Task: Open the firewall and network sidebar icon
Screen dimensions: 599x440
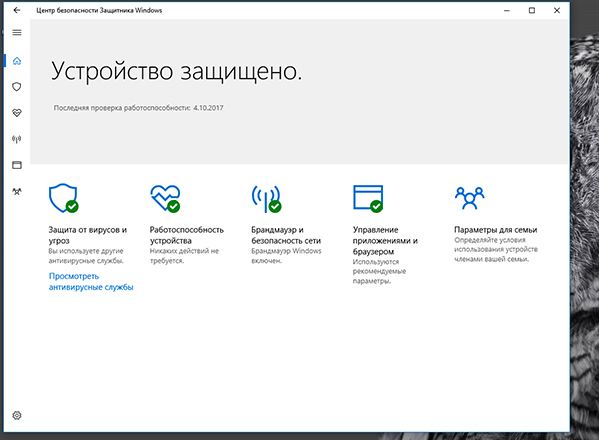Action: click(17, 139)
